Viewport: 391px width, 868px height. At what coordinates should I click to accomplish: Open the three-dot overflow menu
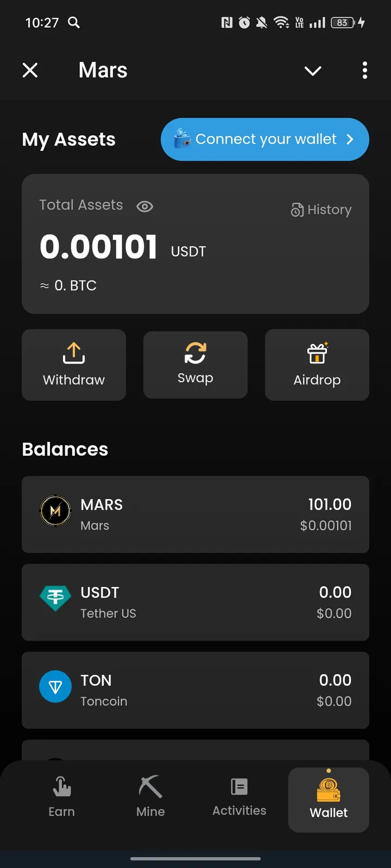365,71
